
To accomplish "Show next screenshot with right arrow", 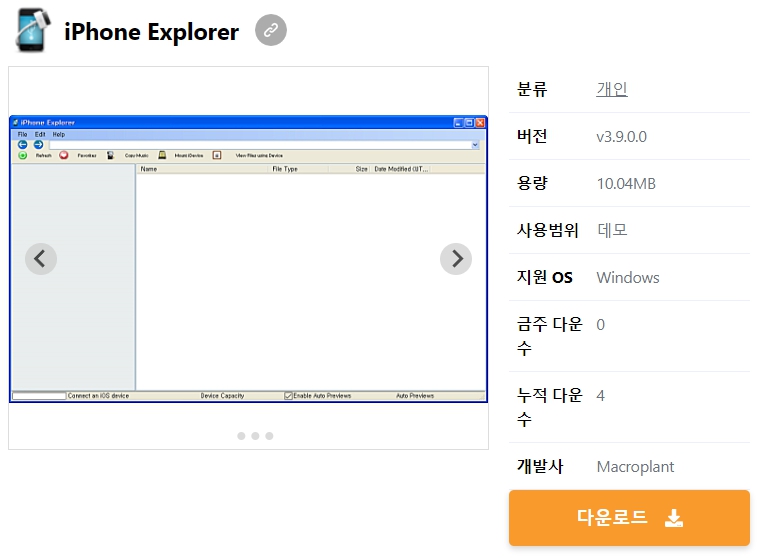I will coord(455,259).
